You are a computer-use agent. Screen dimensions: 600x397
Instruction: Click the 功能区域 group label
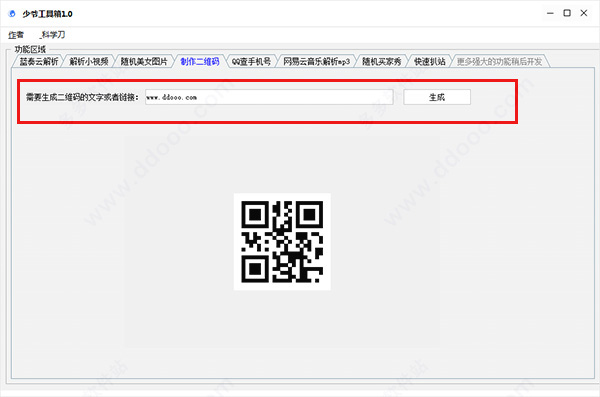point(30,49)
